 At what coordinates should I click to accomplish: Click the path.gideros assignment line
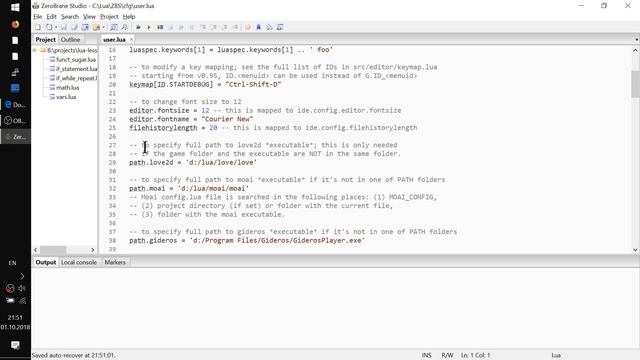click(x=247, y=240)
